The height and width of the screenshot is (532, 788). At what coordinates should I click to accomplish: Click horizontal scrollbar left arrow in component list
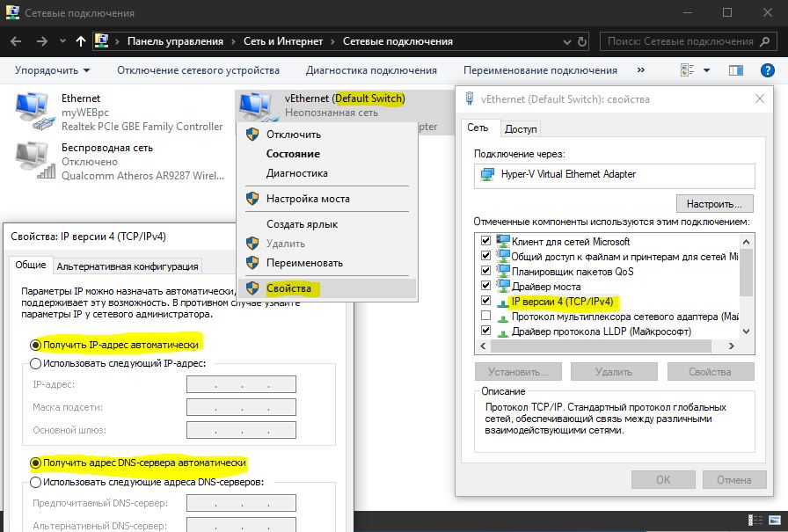[484, 346]
